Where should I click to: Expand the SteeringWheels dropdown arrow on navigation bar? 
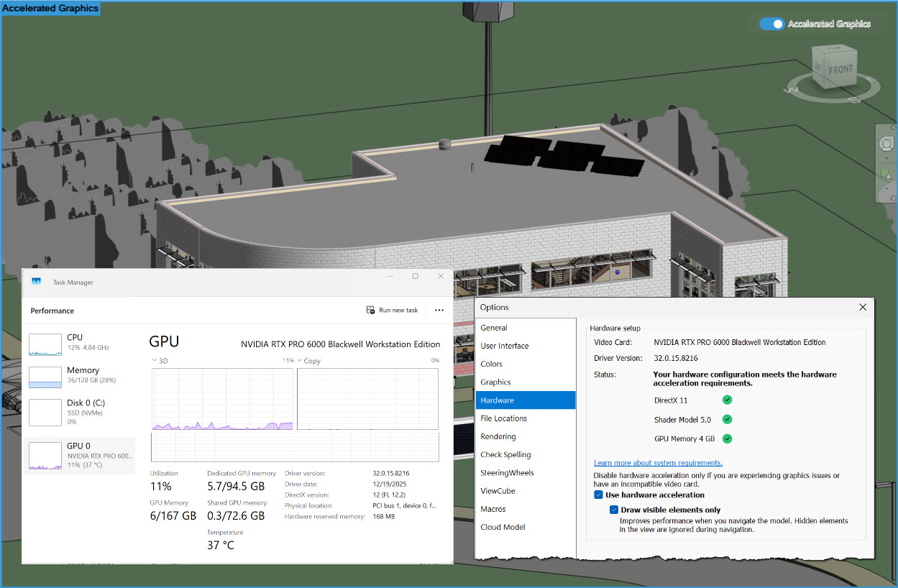click(887, 158)
